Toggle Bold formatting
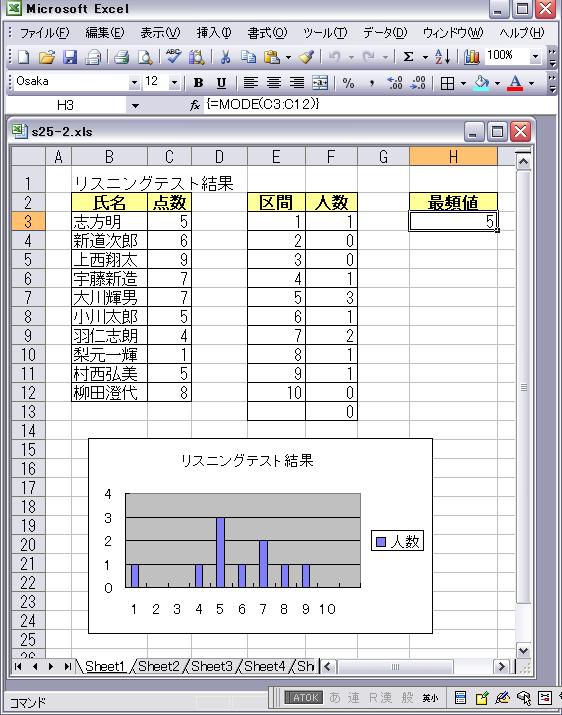This screenshot has height=715, width=562. click(x=198, y=83)
